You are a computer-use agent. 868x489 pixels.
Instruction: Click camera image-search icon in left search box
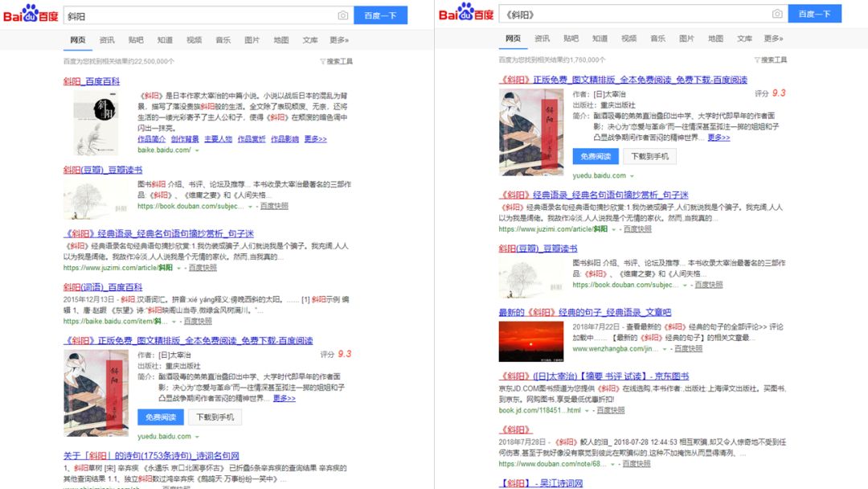click(x=342, y=15)
